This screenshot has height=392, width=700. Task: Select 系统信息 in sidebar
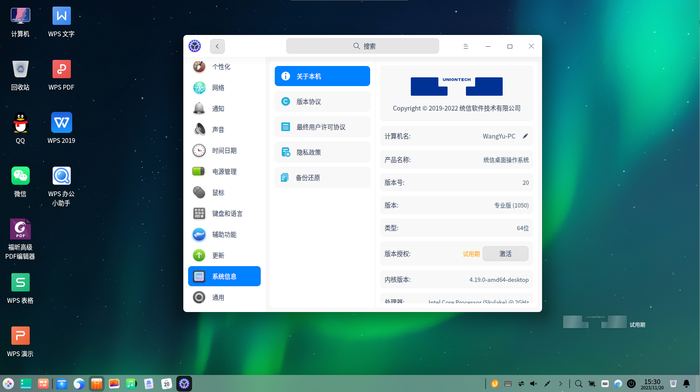tap(224, 276)
